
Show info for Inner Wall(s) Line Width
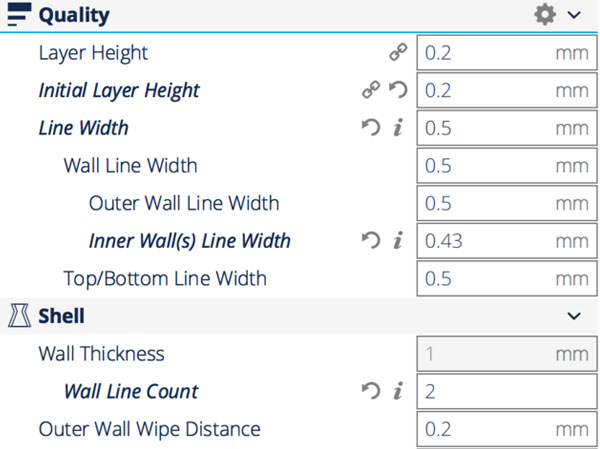coord(397,240)
